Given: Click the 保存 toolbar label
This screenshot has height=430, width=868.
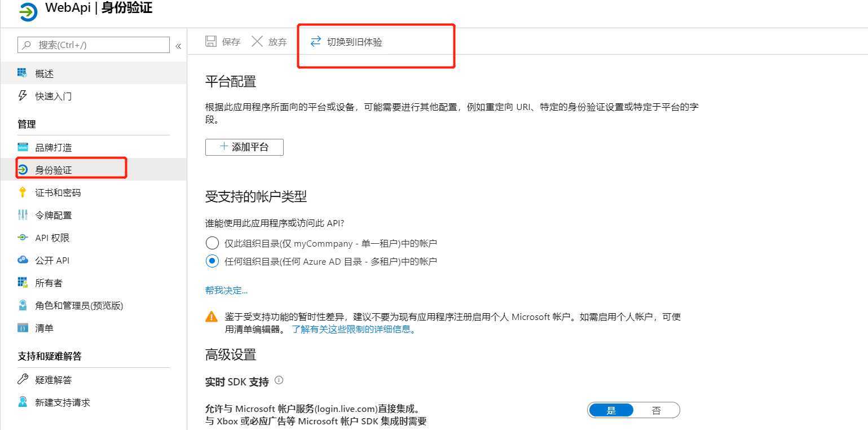Looking at the screenshot, I should coord(231,42).
